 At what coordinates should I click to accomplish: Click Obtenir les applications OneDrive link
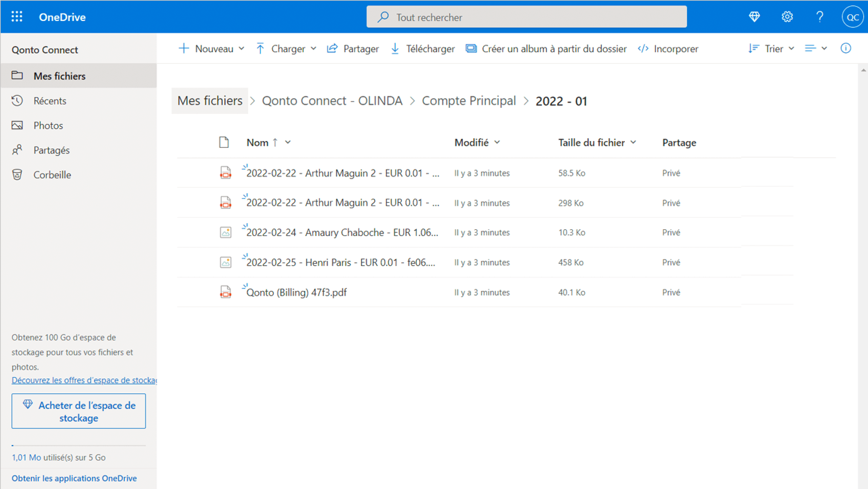(74, 478)
